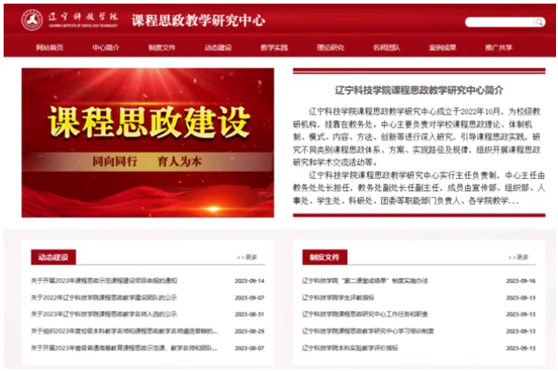Open the 关于开展2023年课程思政示范课程建设项目申报的通知 notice

click(104, 281)
